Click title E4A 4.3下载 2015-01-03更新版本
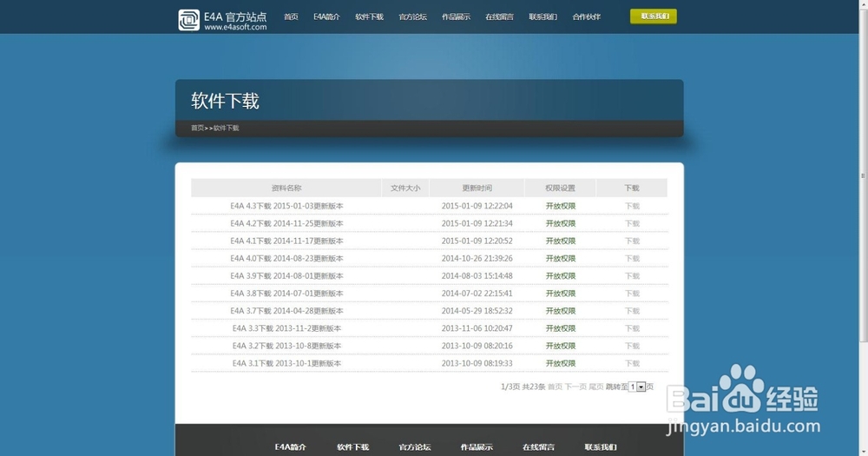The height and width of the screenshot is (456, 868). (x=286, y=206)
